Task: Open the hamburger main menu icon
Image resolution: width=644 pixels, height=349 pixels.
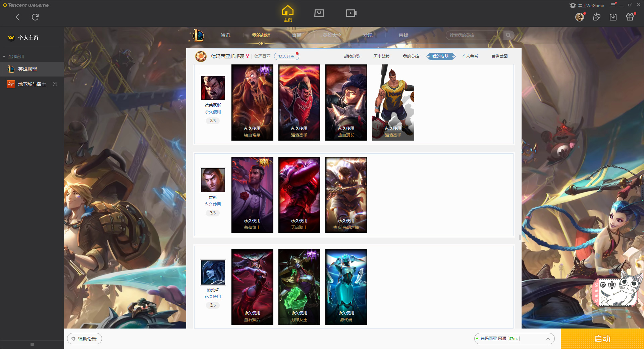Action: pyautogui.click(x=613, y=5)
